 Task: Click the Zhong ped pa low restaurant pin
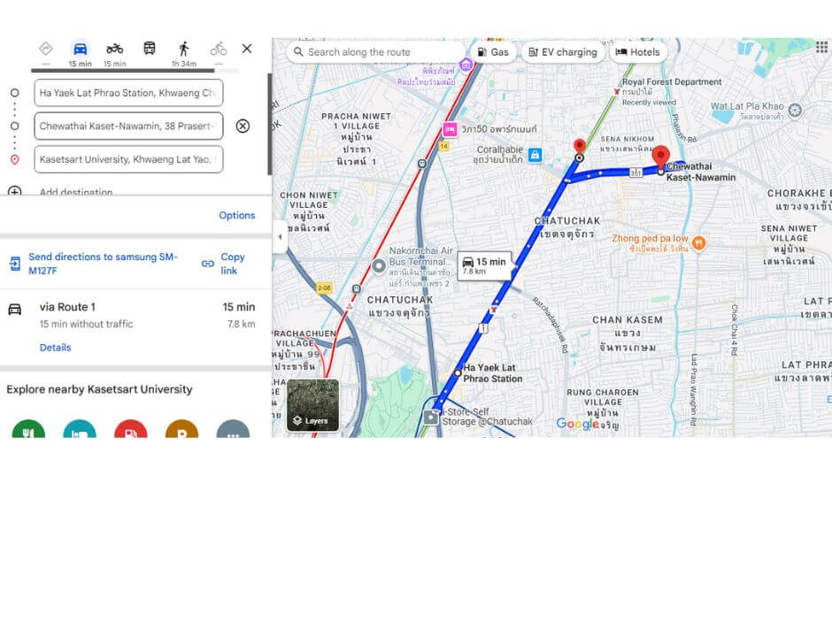pyautogui.click(x=699, y=243)
